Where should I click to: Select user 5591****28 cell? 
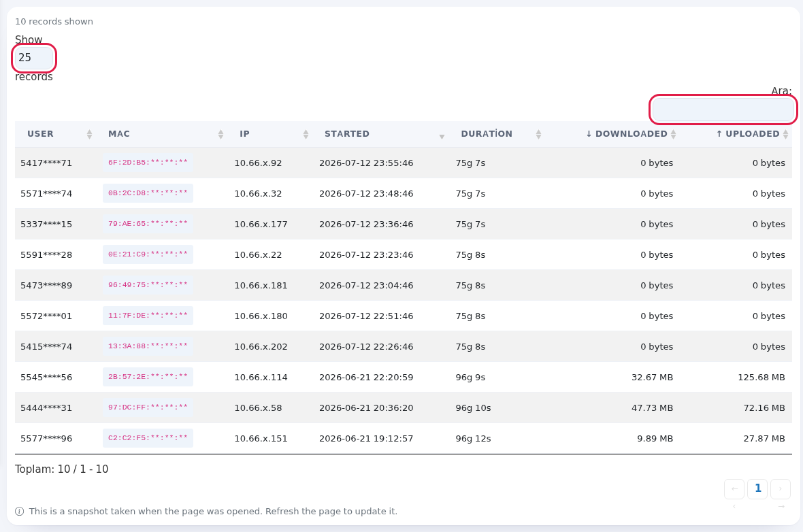46,255
